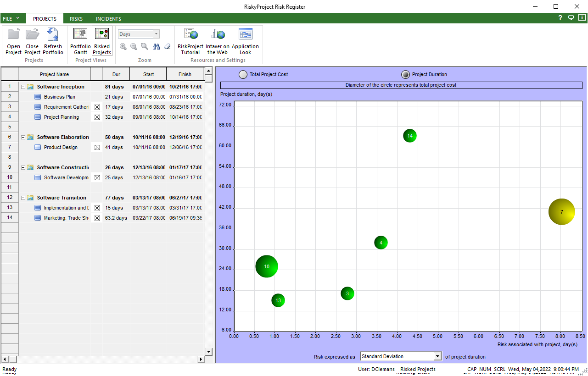Click the Finish column header
This screenshot has width=588, height=376.
tap(185, 74)
